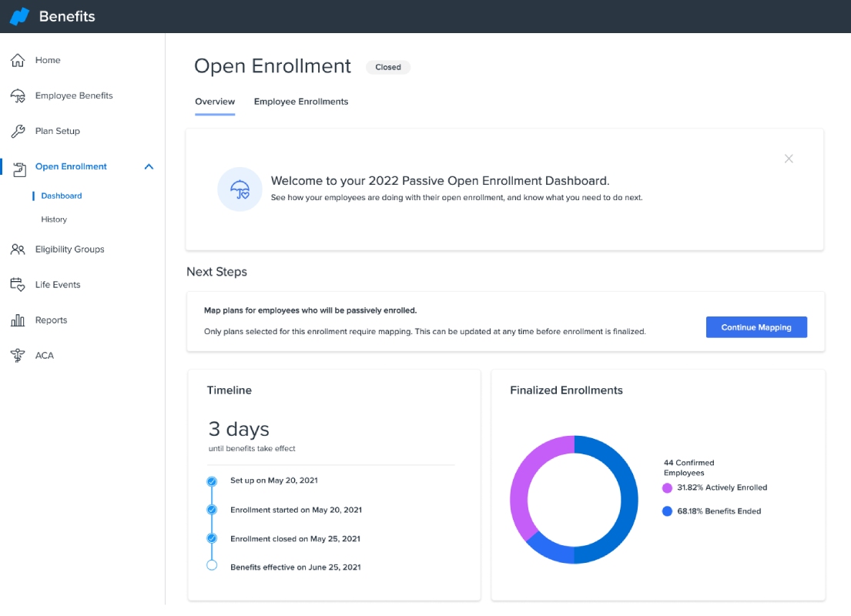
Task: Click the Closed status badge
Action: [388, 67]
